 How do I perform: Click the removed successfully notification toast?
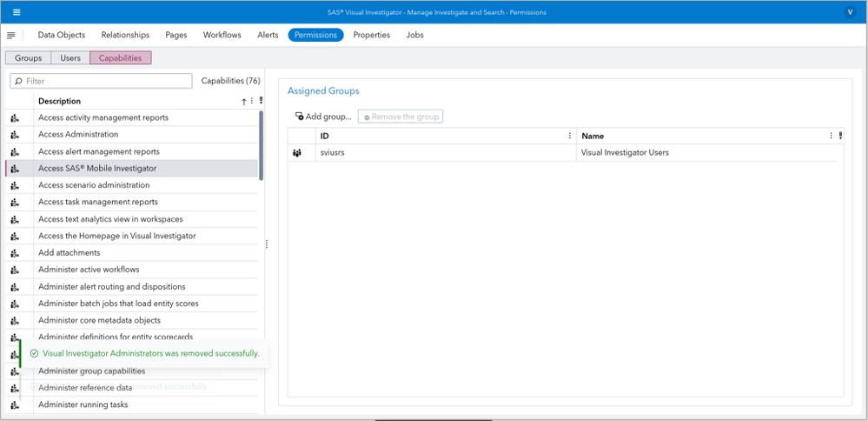pos(144,353)
